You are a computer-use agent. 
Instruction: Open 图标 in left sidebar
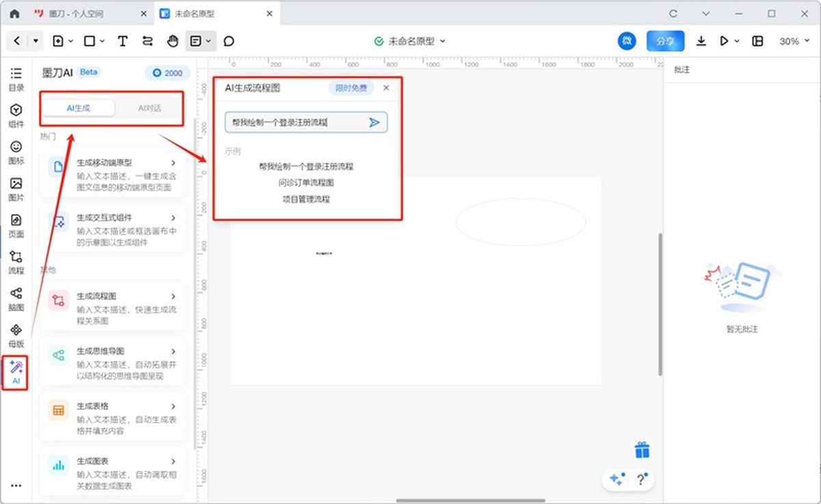tap(16, 152)
